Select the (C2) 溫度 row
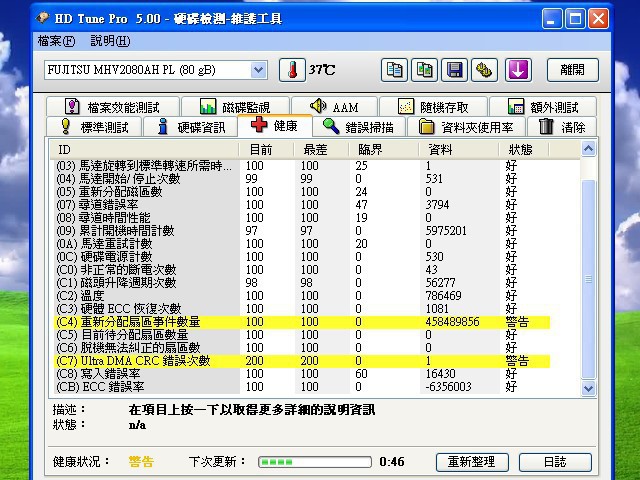Image resolution: width=640 pixels, height=480 pixels. tap(303, 296)
